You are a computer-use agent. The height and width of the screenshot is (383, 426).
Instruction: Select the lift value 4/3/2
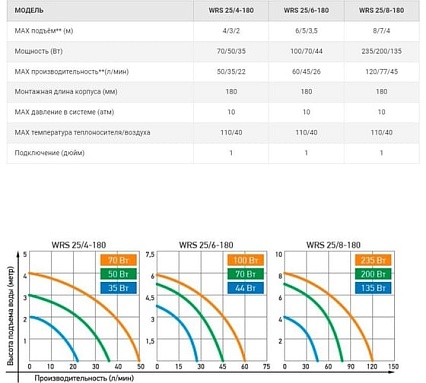231,31
